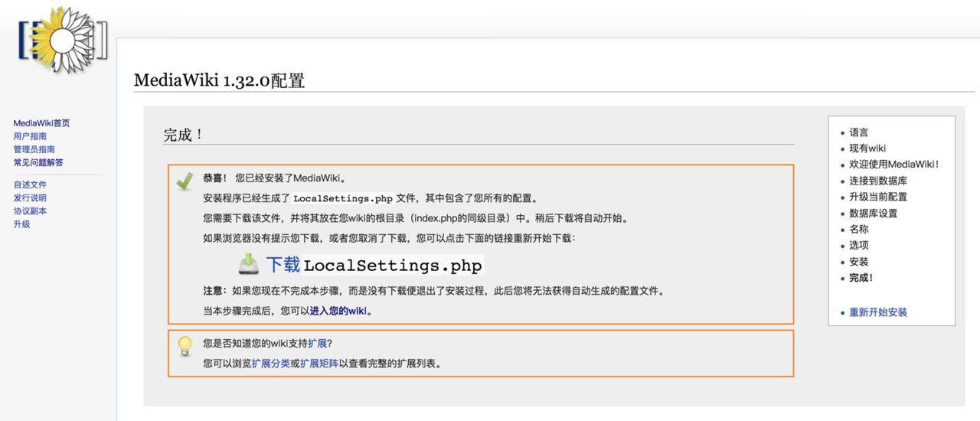Click 下载 LocalSettings.php download link
Viewport: 980px width, 421px height.
pyautogui.click(x=374, y=265)
